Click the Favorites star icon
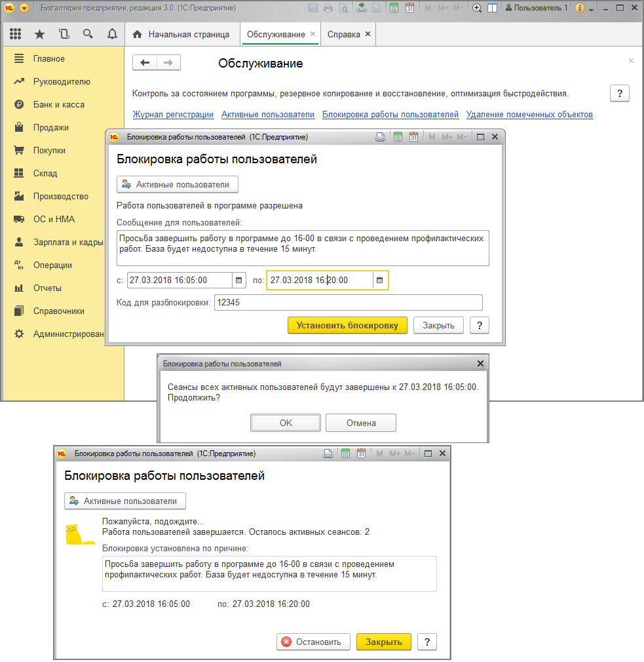Screen dimensions: 644x662 (39, 34)
